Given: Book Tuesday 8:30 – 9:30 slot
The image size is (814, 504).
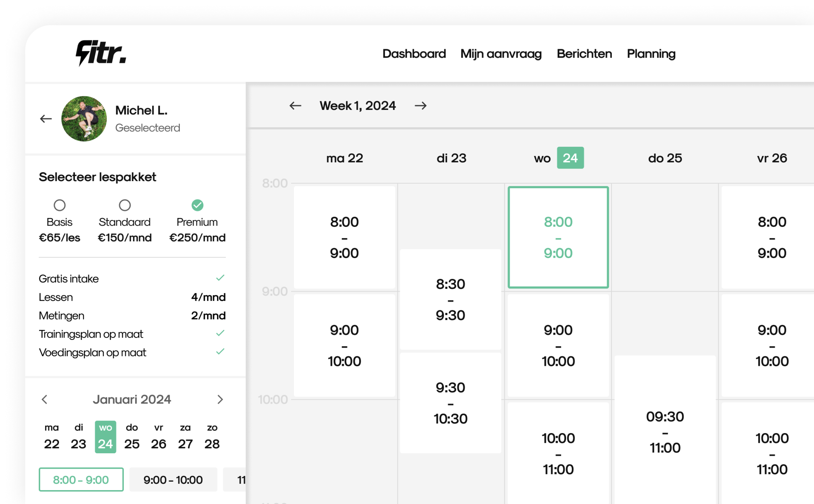Looking at the screenshot, I should pos(450,299).
